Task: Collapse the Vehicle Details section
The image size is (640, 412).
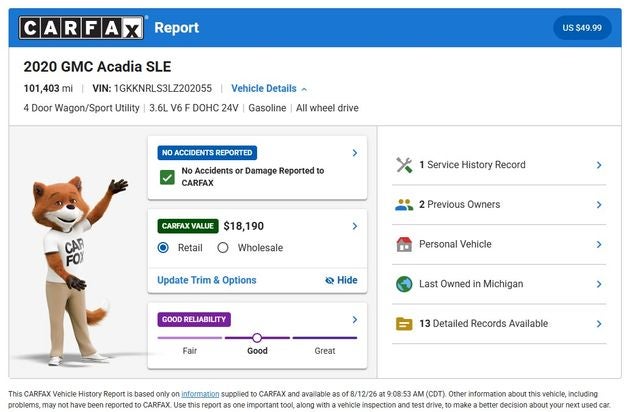Action: (x=269, y=89)
